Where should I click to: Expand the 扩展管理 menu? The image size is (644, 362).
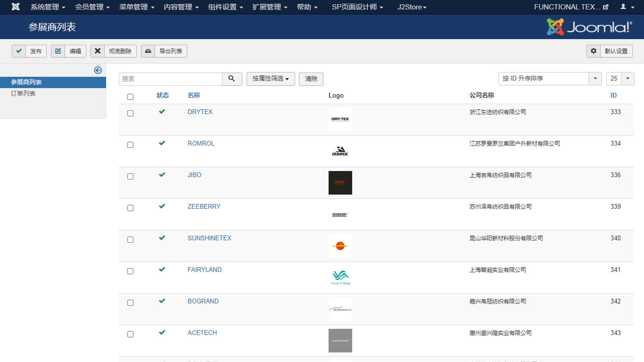tap(270, 7)
